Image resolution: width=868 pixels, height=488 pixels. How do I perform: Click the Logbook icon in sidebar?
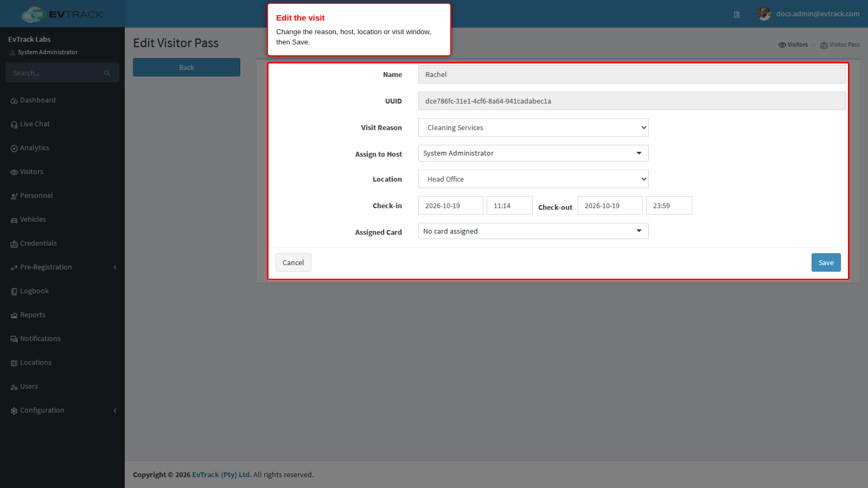(x=14, y=292)
